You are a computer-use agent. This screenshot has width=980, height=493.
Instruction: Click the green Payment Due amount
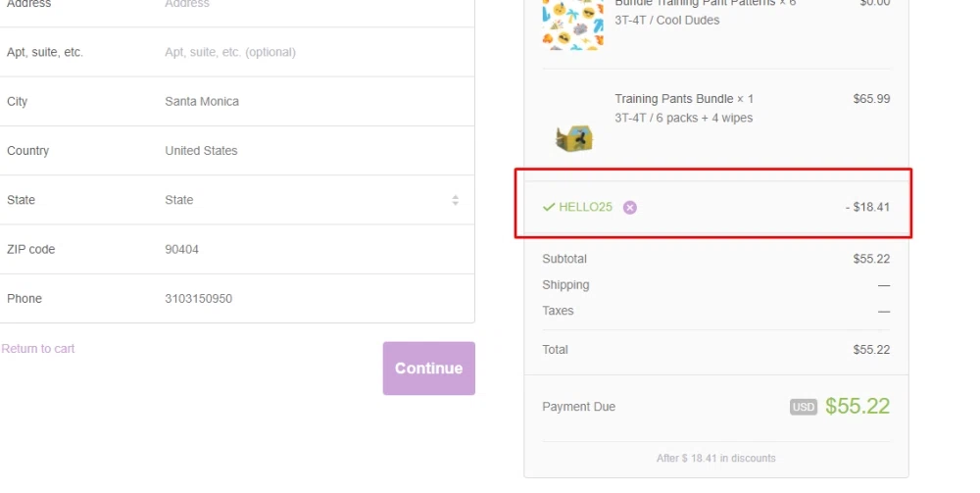point(857,407)
